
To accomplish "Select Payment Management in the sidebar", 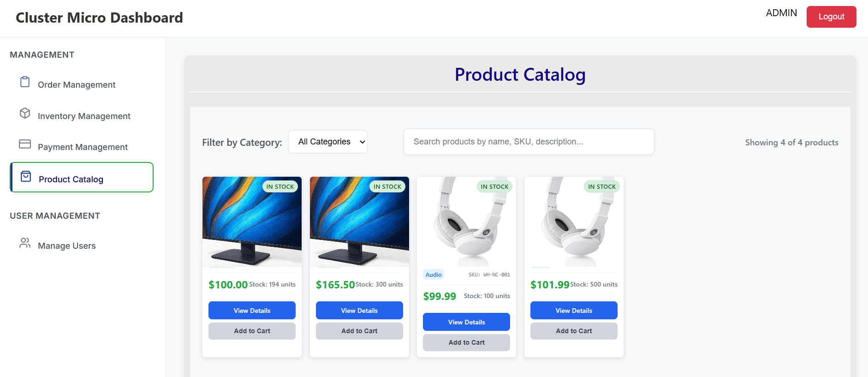I will 82,147.
